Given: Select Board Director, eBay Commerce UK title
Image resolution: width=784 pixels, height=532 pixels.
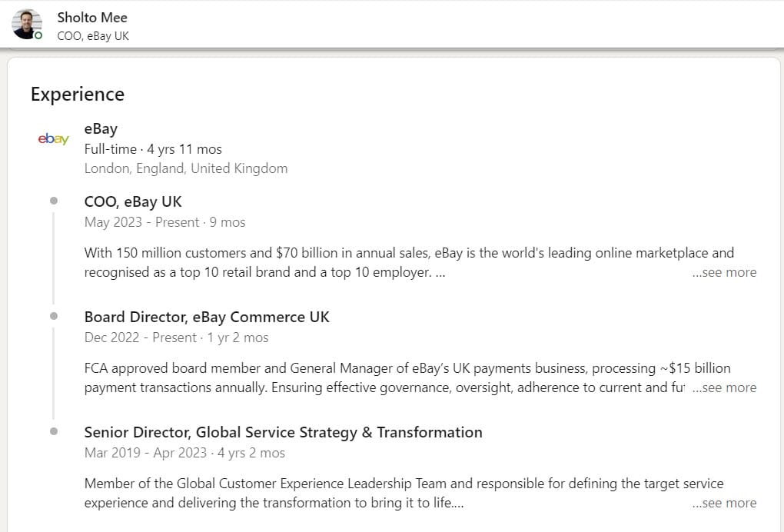Looking at the screenshot, I should point(207,317).
